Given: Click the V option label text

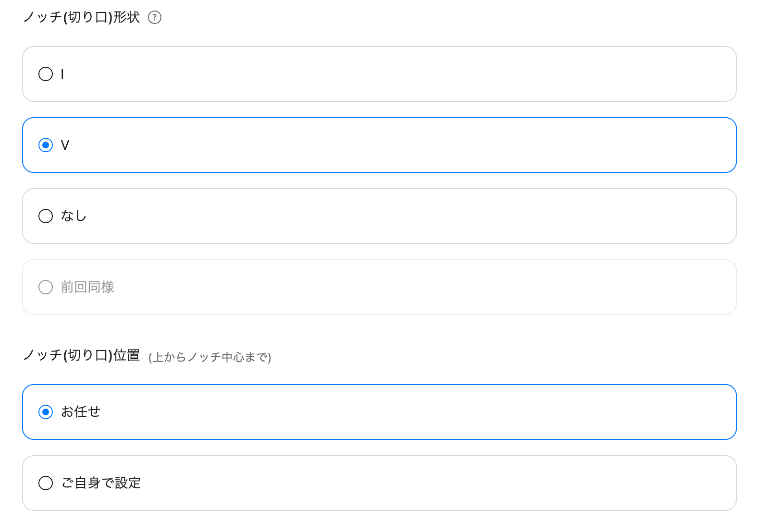Looking at the screenshot, I should (67, 145).
